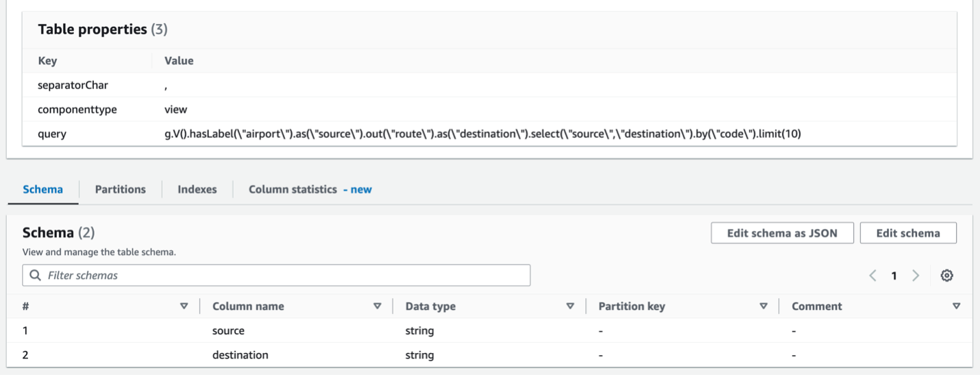This screenshot has width=980, height=377.
Task: Click the string type in source row
Action: pyautogui.click(x=419, y=330)
